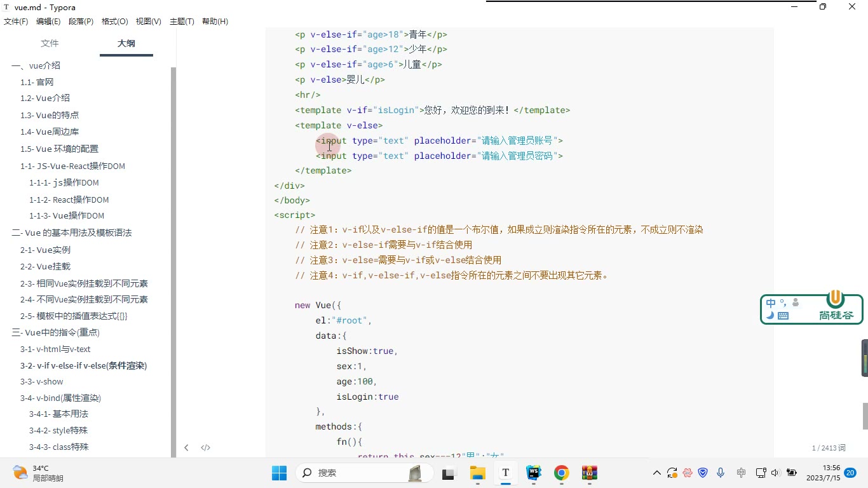Open the 主题(T) menu
The height and width of the screenshot is (488, 868).
click(182, 22)
